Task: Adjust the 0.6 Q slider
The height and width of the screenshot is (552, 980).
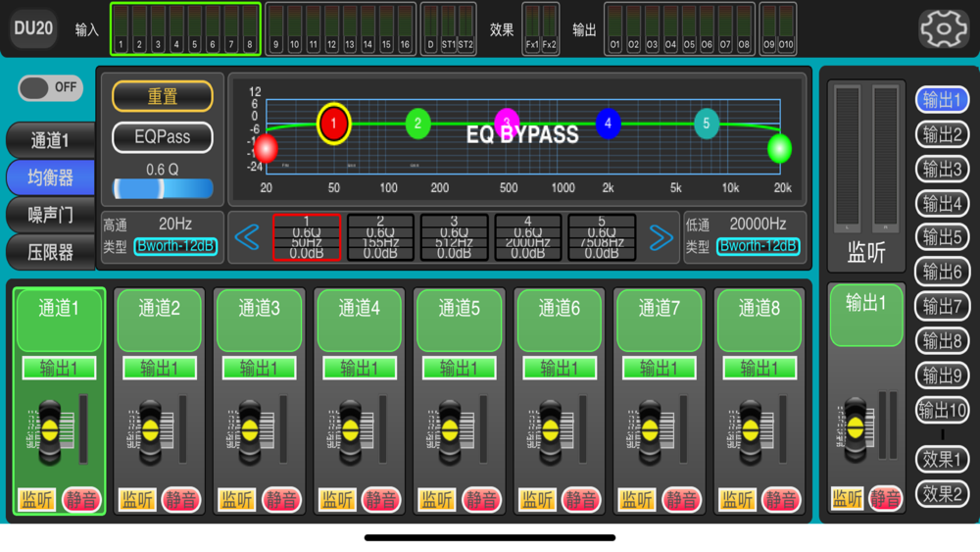Action: (x=163, y=188)
